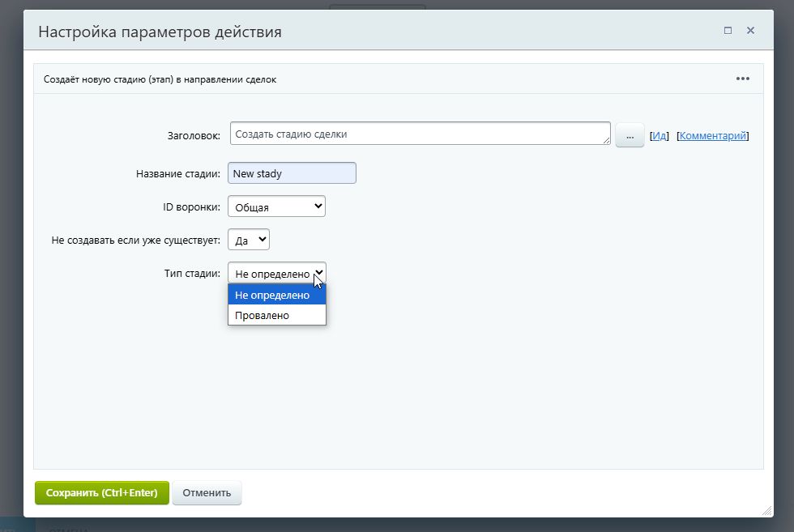Focus the Заголовок text field

417,134
